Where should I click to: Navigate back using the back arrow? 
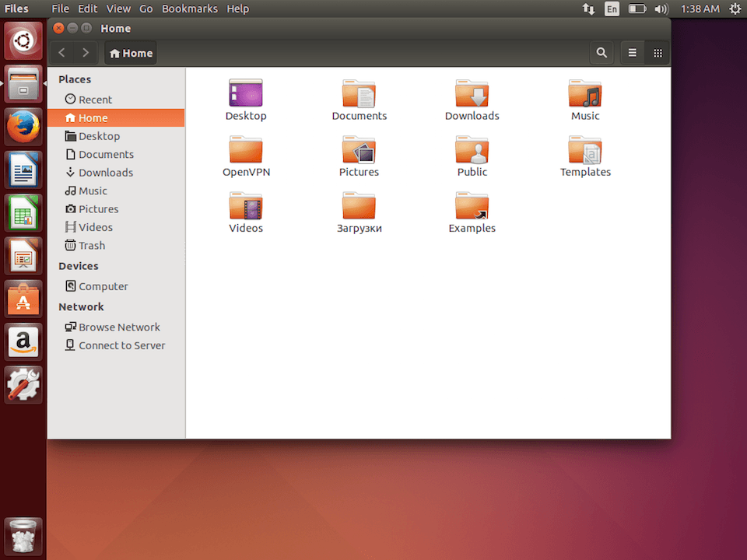tap(61, 53)
